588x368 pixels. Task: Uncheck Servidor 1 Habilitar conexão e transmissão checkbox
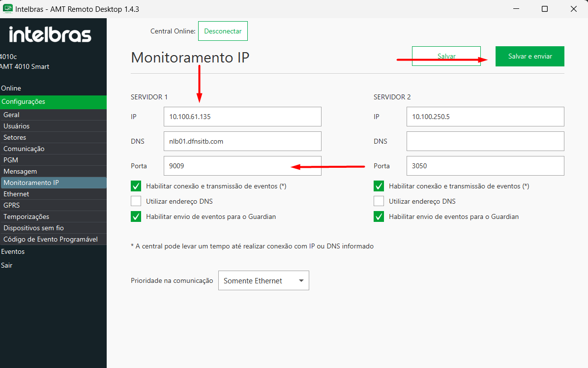click(136, 186)
